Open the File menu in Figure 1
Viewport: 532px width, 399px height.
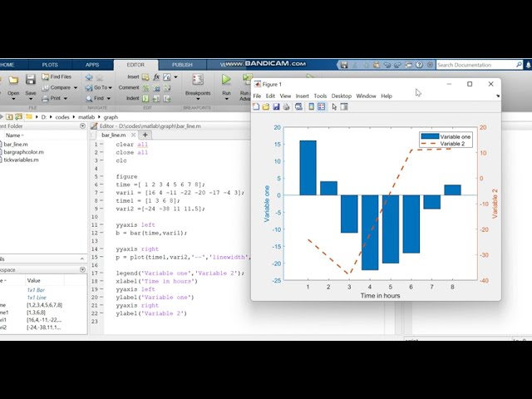tap(257, 96)
